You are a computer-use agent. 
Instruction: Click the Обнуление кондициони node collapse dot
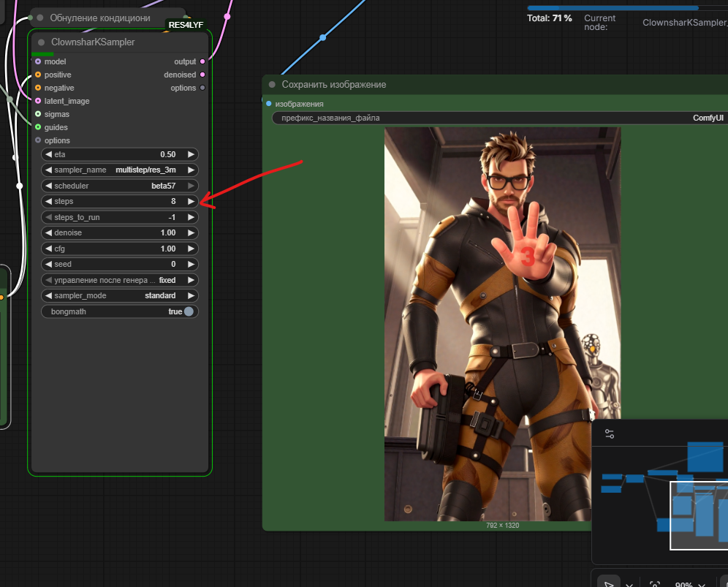40,18
